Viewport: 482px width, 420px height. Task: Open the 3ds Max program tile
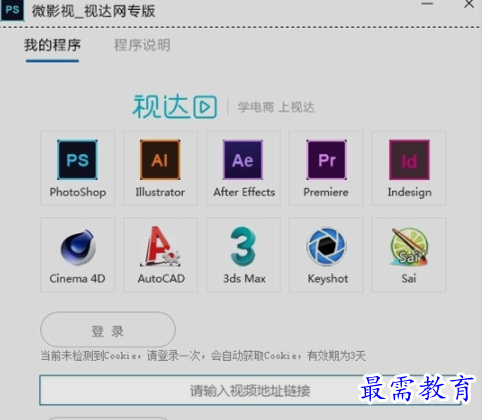pyautogui.click(x=243, y=255)
